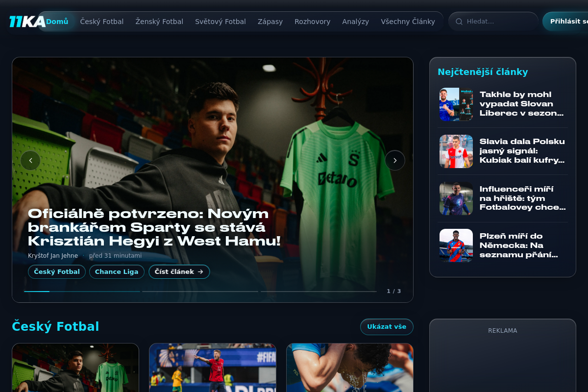Open the Světový Fotbal nav item
Screen dimensions: 588x392
click(220, 22)
